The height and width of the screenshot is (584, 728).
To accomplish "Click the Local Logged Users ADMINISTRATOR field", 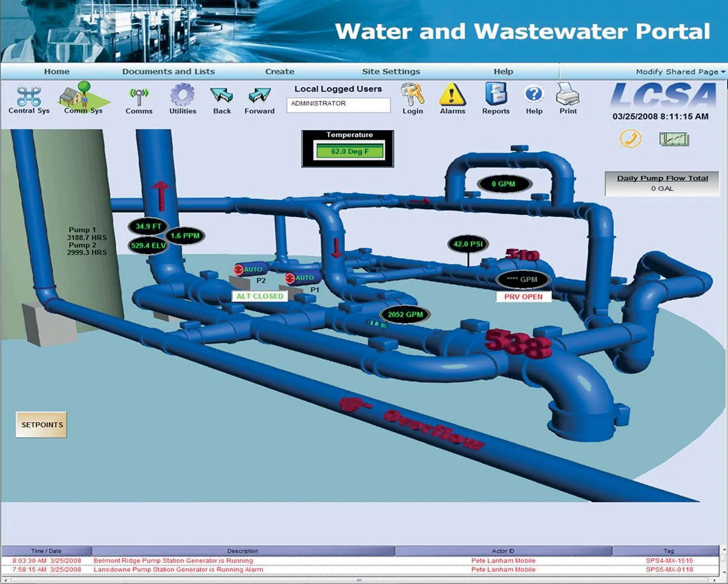I will coord(338,104).
